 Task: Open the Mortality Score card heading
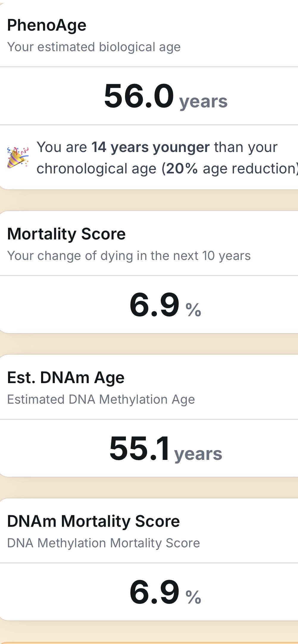pyautogui.click(x=66, y=234)
